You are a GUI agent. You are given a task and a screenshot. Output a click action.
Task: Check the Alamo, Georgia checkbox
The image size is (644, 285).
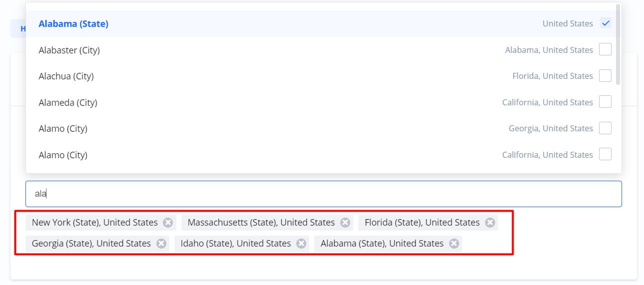click(605, 128)
